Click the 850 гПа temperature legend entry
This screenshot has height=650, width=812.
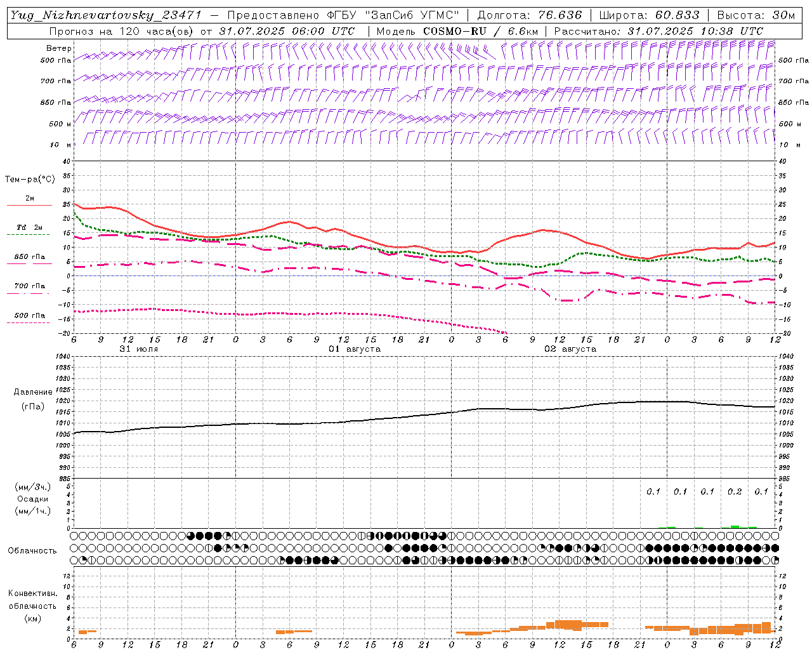(x=29, y=258)
